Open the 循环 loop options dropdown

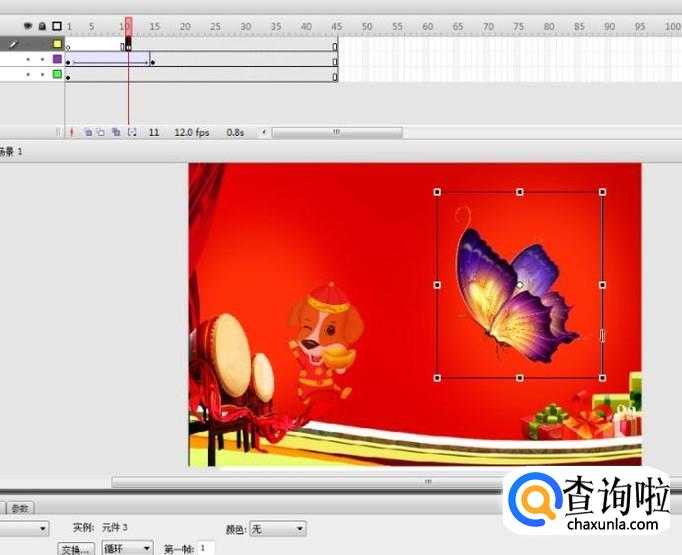click(127, 548)
